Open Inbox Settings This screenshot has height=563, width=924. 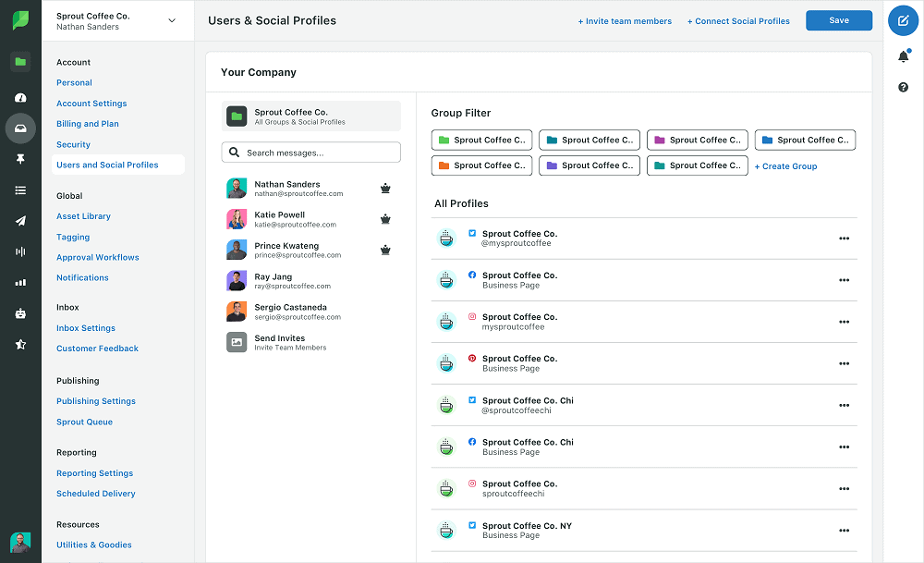point(85,328)
